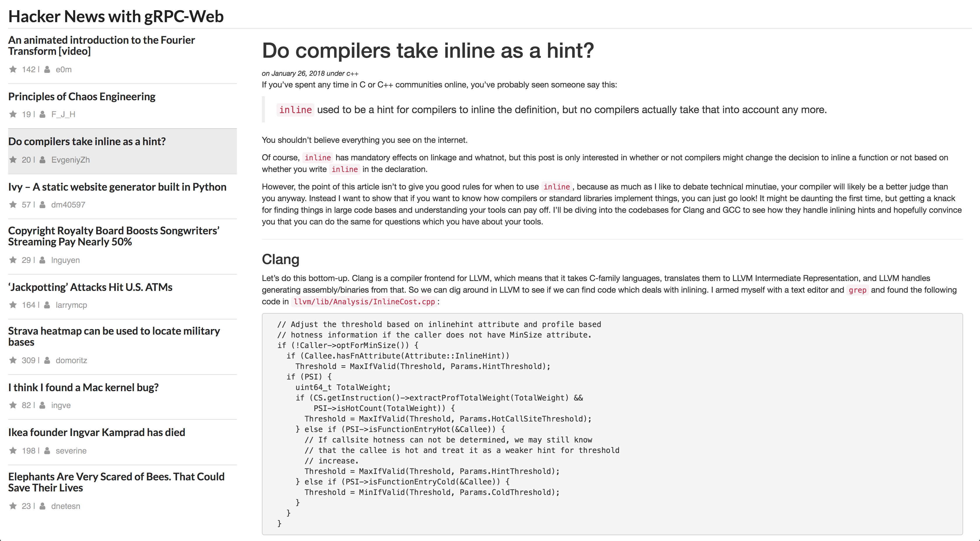This screenshot has height=541, width=980.
Task: Click user icon next to dnetesn
Action: point(43,506)
